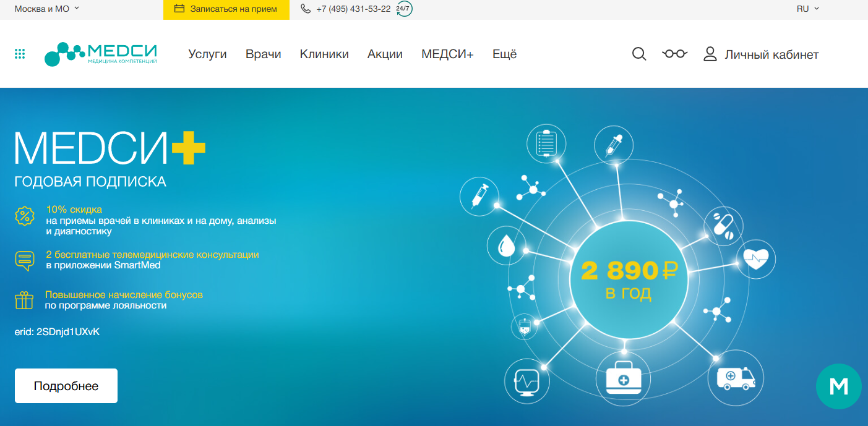The width and height of the screenshot is (868, 426).
Task: Open the Клиники menu item
Action: coord(324,54)
